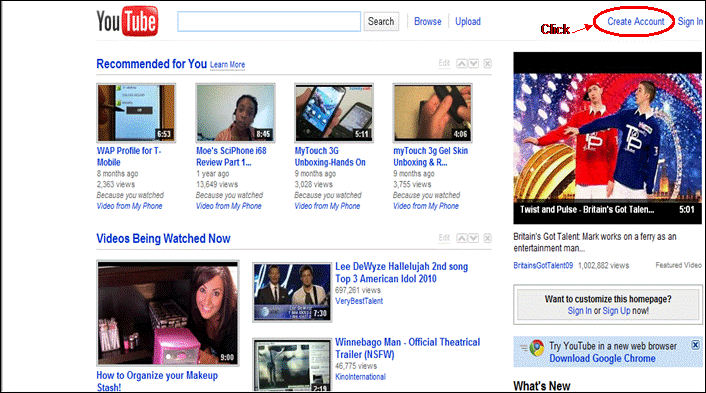Viewport: 706px width, 393px height.
Task: Click Winnebago Man Official Theatrical Trailer title
Action: pos(407,348)
